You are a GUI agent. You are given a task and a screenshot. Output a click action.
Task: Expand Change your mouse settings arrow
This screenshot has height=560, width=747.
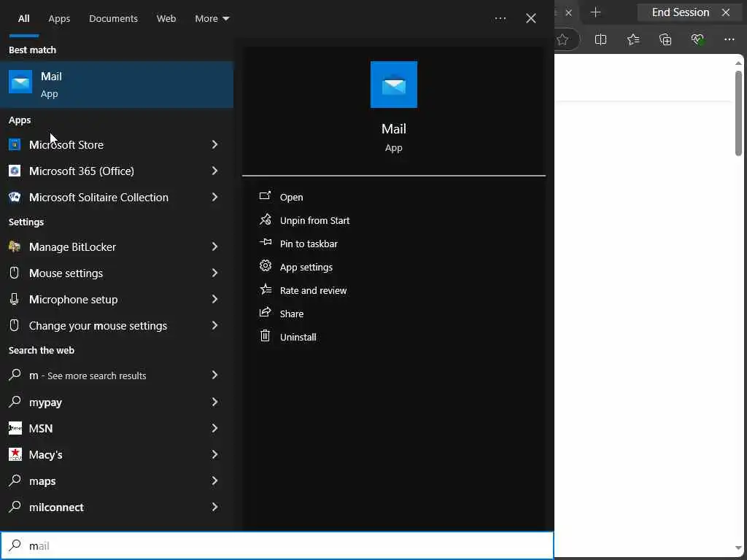215,325
